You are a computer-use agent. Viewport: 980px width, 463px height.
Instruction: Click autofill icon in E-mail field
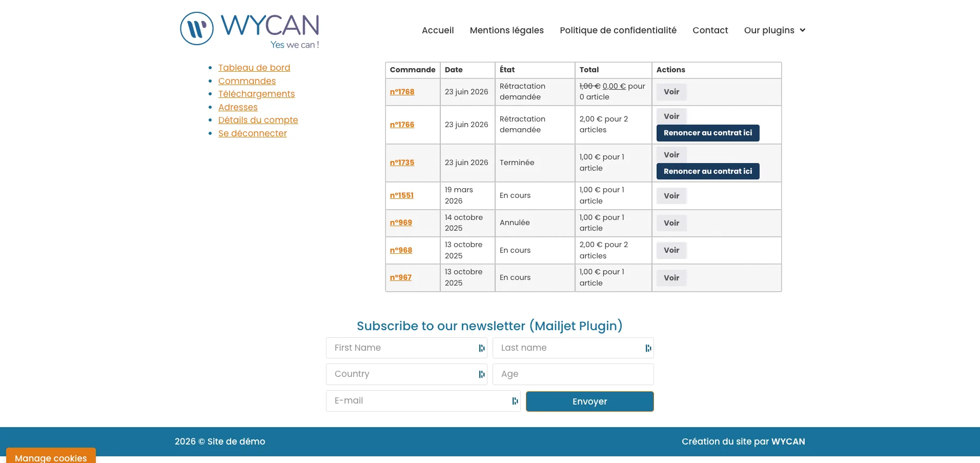click(x=515, y=401)
